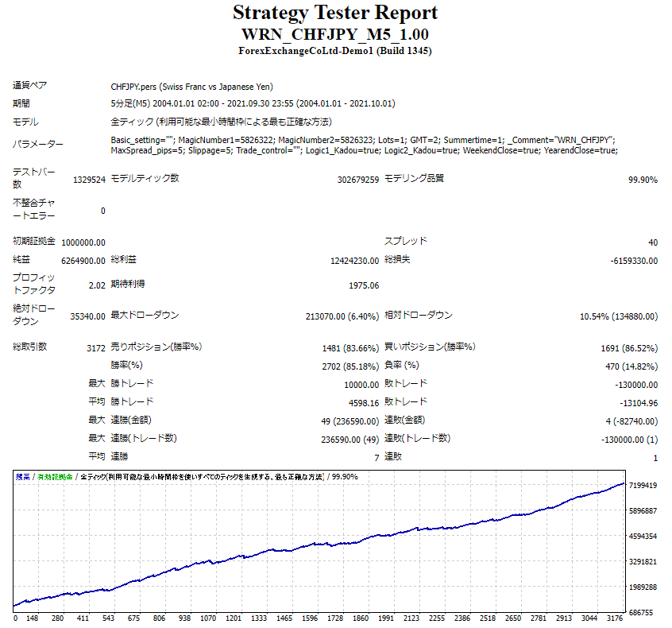The image size is (672, 628).
Task: Click the period value 5分足(M5) 2004.01.01
Action: [253, 103]
